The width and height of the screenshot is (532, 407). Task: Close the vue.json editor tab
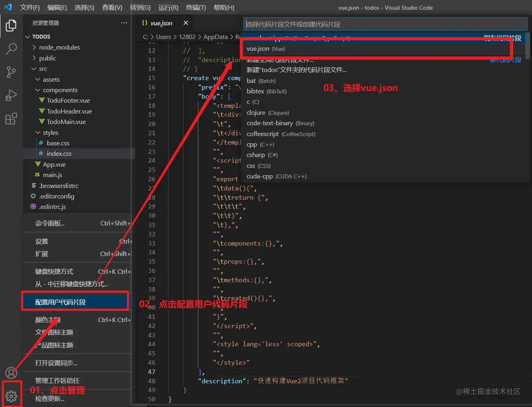point(185,23)
